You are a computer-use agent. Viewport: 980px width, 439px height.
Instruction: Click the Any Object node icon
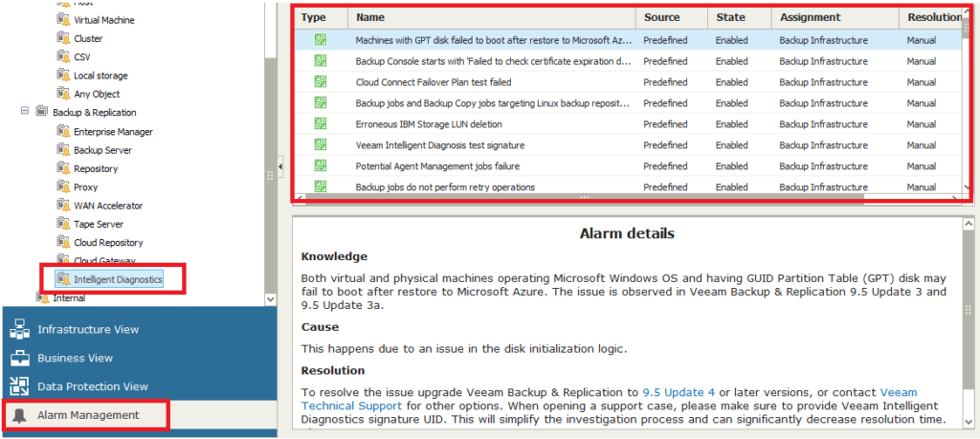coord(63,94)
